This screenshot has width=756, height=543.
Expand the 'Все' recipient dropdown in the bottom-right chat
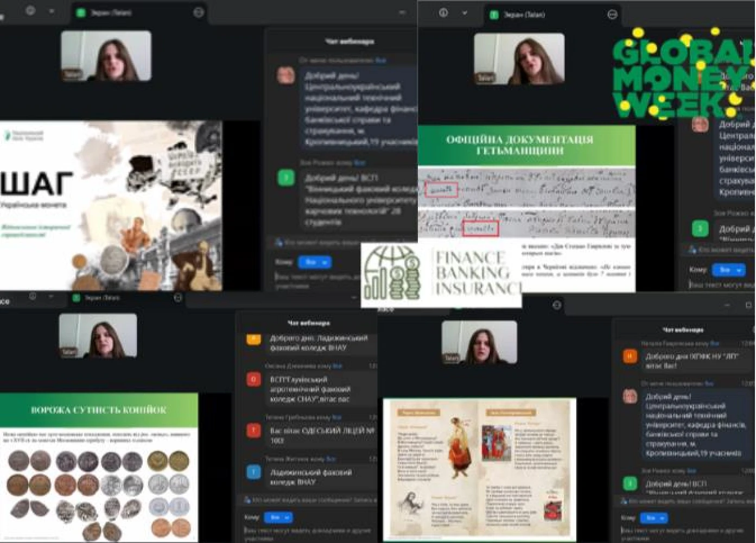tap(653, 518)
